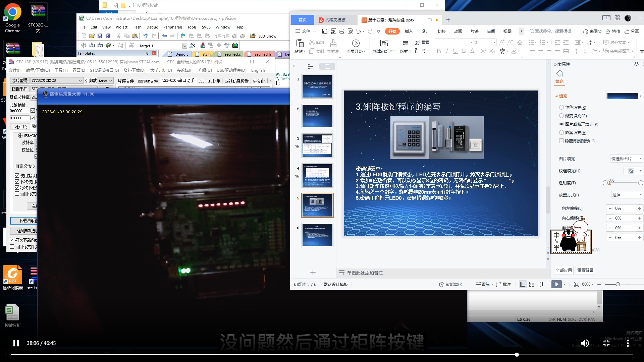644x362 pixels.
Task: Click 分享 share button in WPS
Action: pos(632,31)
